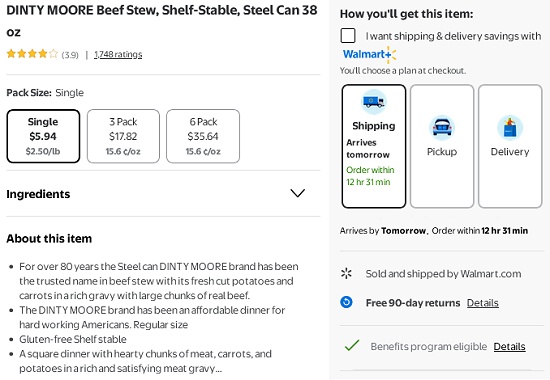Screen dimensions: 550x380
Task: Switch to the Pickup fulfillment option
Action: [x=442, y=146]
